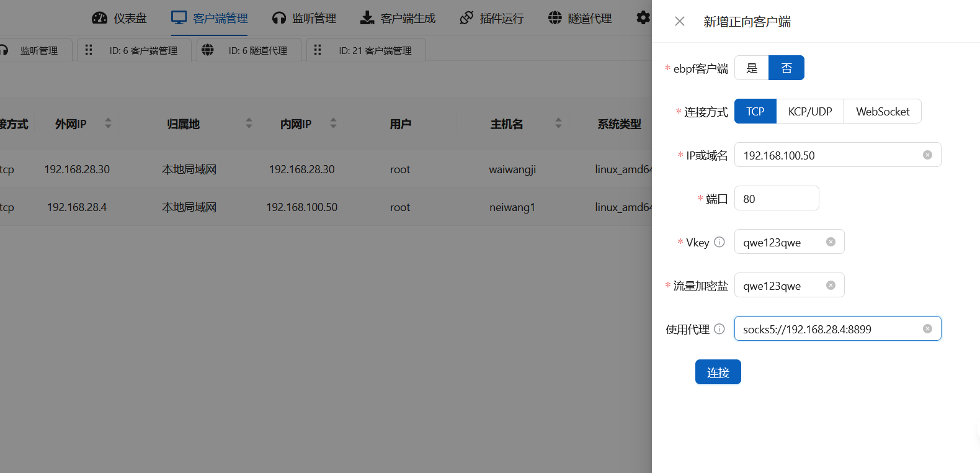Select 否 for ebpf客户端
Image resolution: width=980 pixels, height=473 pixels.
[786, 68]
